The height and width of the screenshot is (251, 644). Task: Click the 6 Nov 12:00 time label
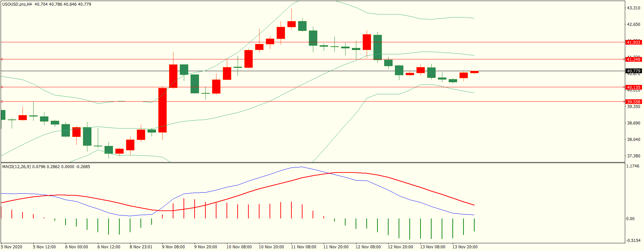109,247
